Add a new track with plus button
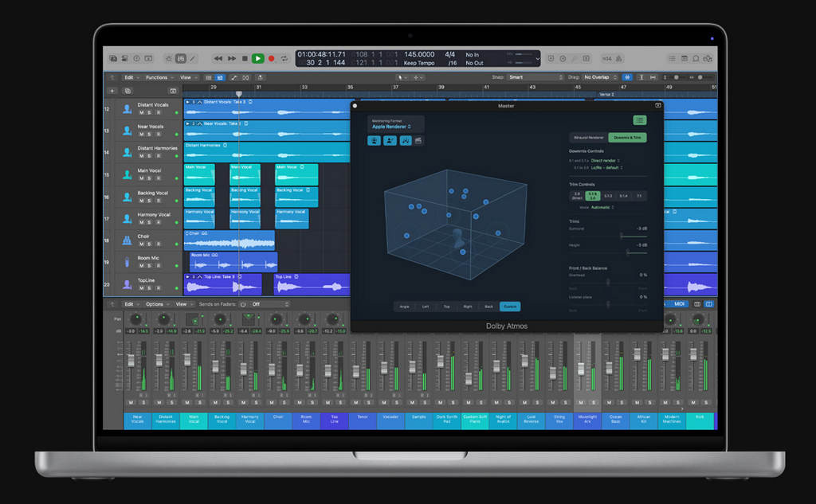Viewport: 816px width, 504px height. (x=112, y=91)
